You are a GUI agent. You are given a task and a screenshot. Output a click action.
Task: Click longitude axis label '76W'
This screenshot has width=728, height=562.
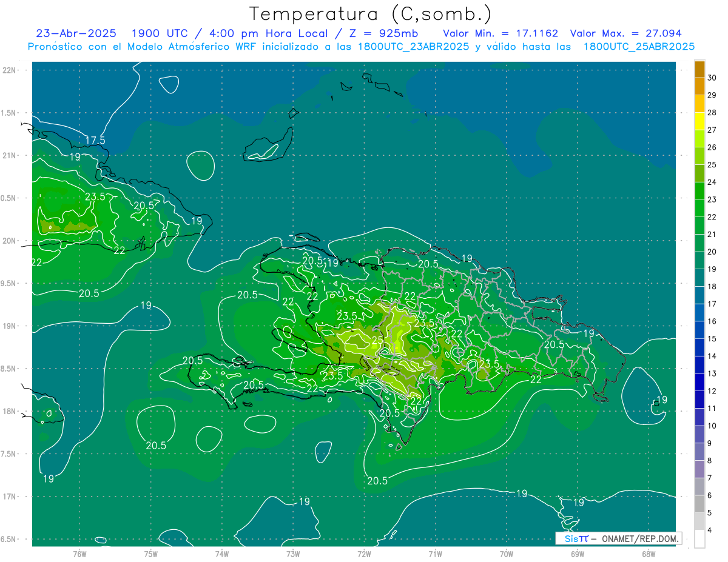click(x=79, y=554)
